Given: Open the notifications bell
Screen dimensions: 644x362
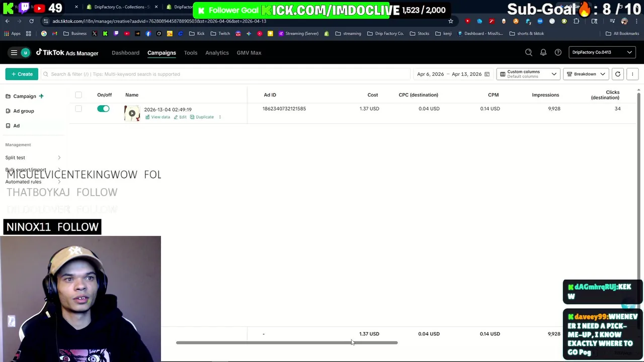Looking at the screenshot, I should [x=543, y=52].
